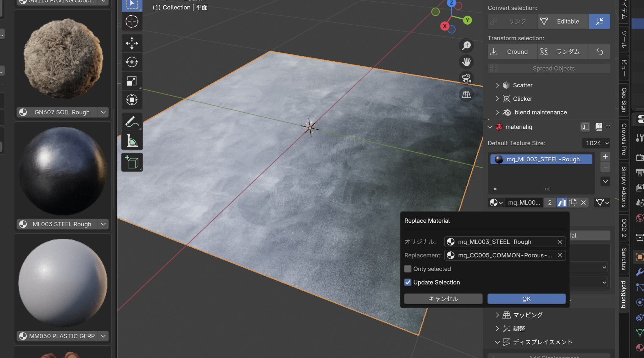Select the Annotate tool
The image size is (644, 358).
tap(132, 122)
